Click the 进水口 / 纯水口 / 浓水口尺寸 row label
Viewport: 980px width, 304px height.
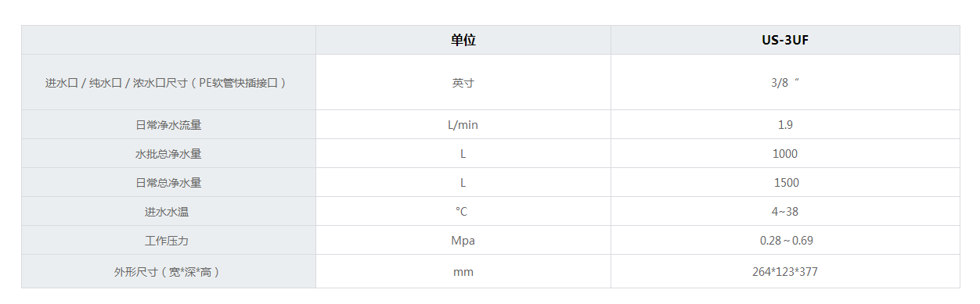[x=168, y=82]
